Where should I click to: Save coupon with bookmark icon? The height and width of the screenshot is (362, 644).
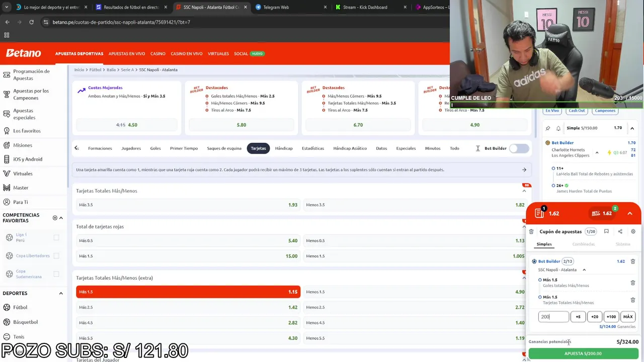(606, 232)
